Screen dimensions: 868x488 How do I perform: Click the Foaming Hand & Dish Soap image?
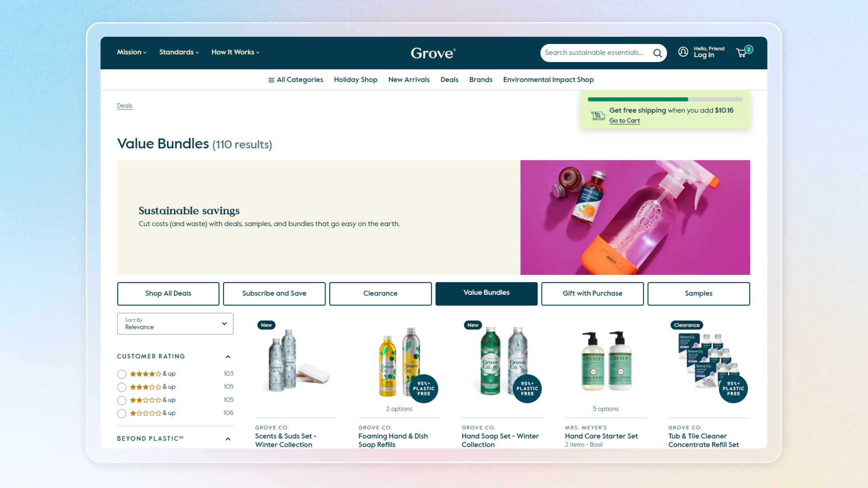399,361
